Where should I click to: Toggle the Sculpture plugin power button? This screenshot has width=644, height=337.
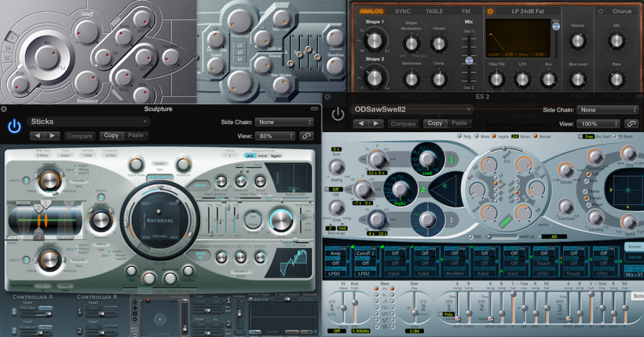tap(14, 126)
